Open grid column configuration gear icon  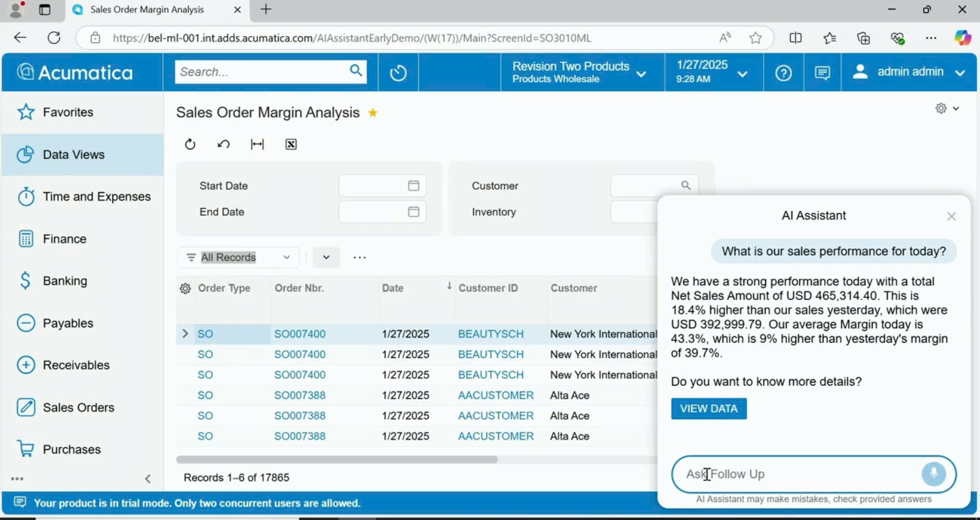[185, 288]
